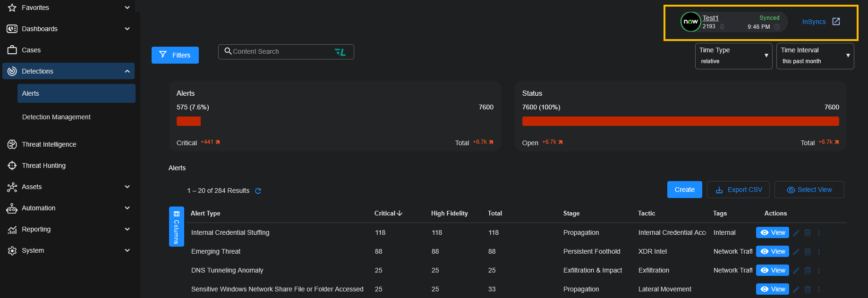Open the Time Interval dropdown

click(815, 56)
